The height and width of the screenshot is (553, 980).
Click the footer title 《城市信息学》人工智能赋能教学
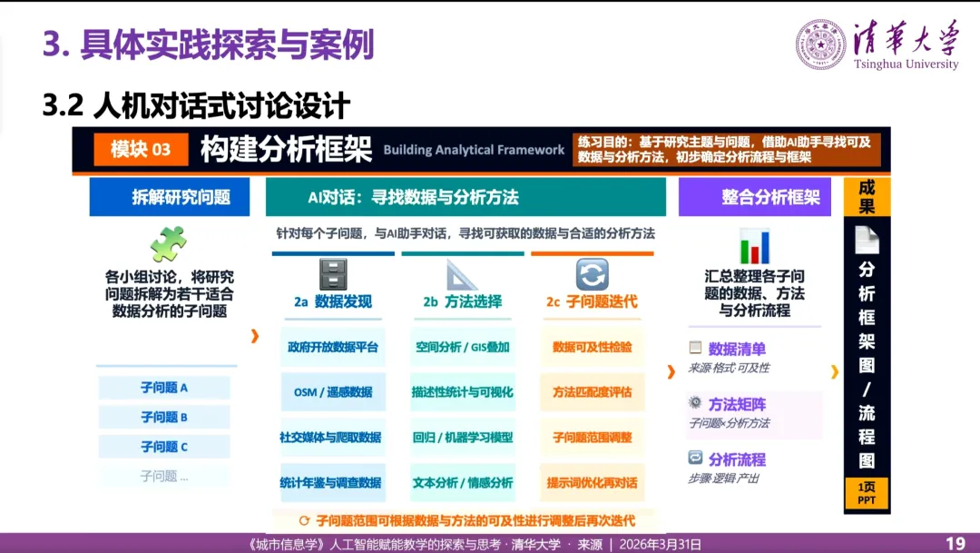375,544
